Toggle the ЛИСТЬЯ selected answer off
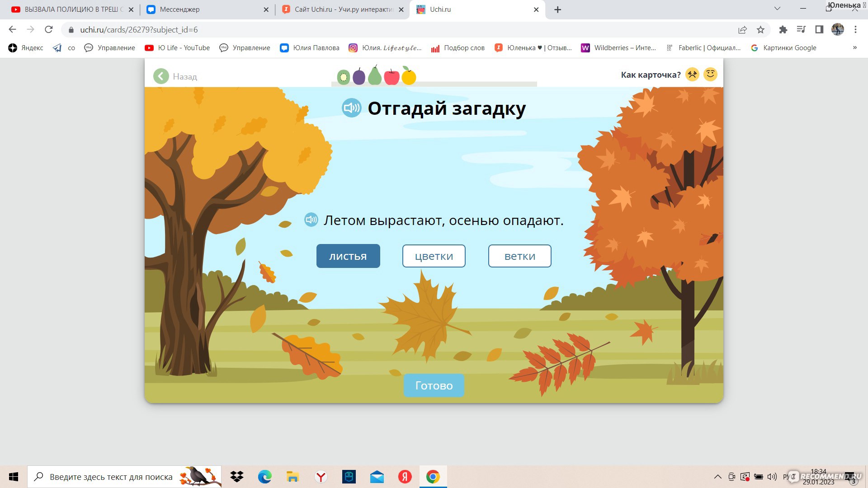 349,256
